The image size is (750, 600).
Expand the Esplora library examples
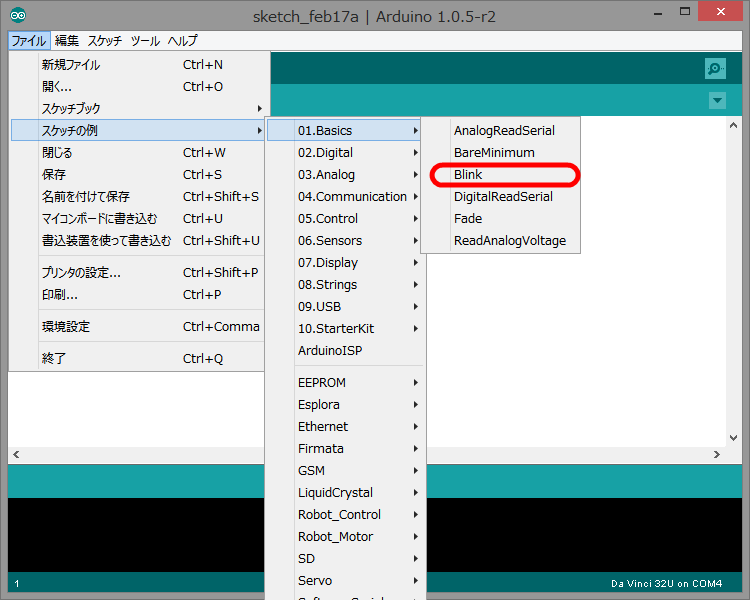click(343, 405)
